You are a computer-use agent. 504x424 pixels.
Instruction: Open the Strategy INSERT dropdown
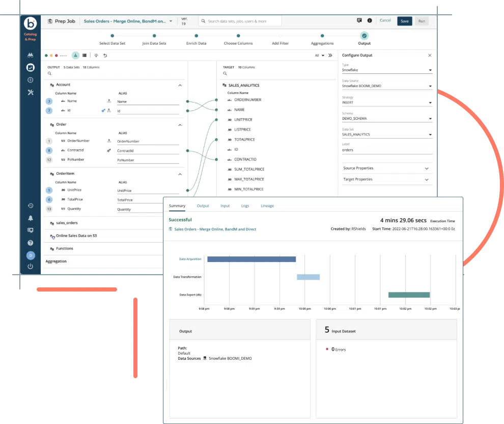coord(387,102)
